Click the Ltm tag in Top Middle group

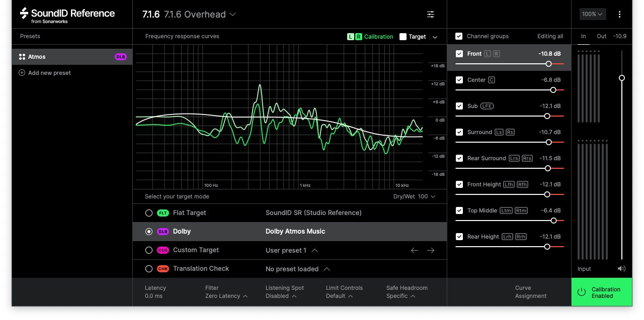pyautogui.click(x=506, y=210)
